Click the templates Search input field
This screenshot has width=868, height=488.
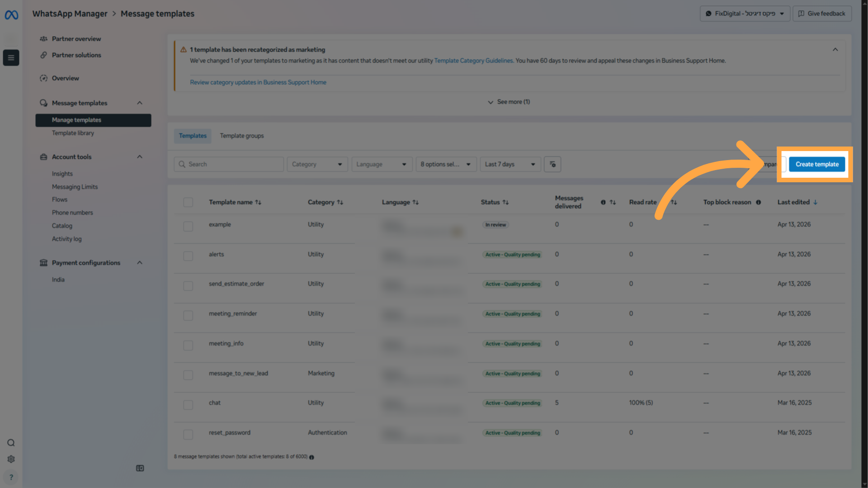pyautogui.click(x=229, y=164)
